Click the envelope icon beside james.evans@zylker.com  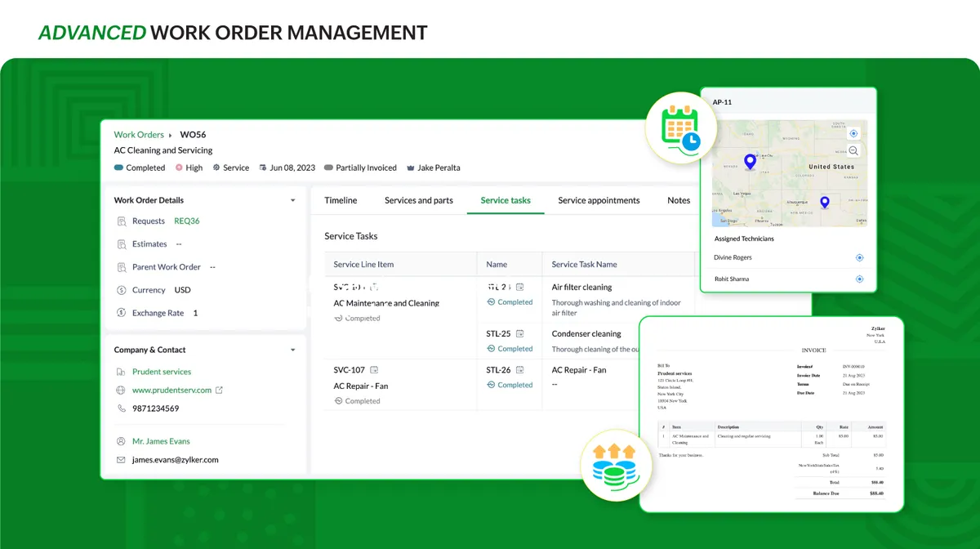[122, 460]
